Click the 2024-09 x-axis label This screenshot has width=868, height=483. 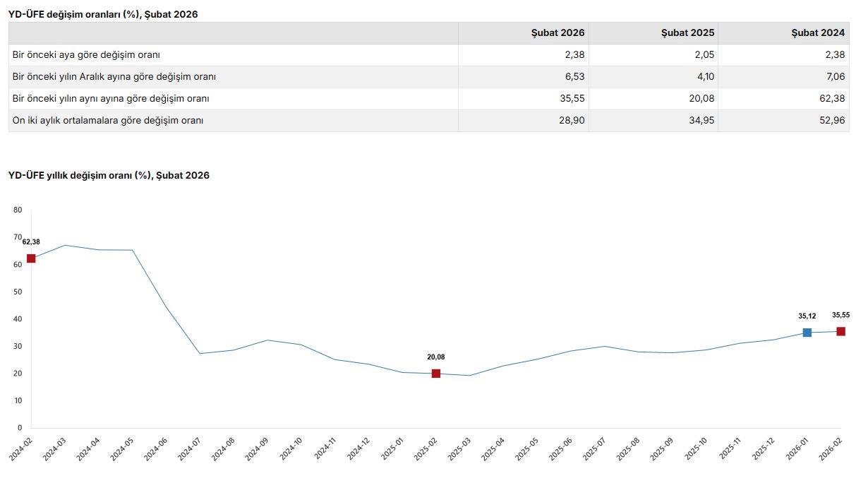258,449
